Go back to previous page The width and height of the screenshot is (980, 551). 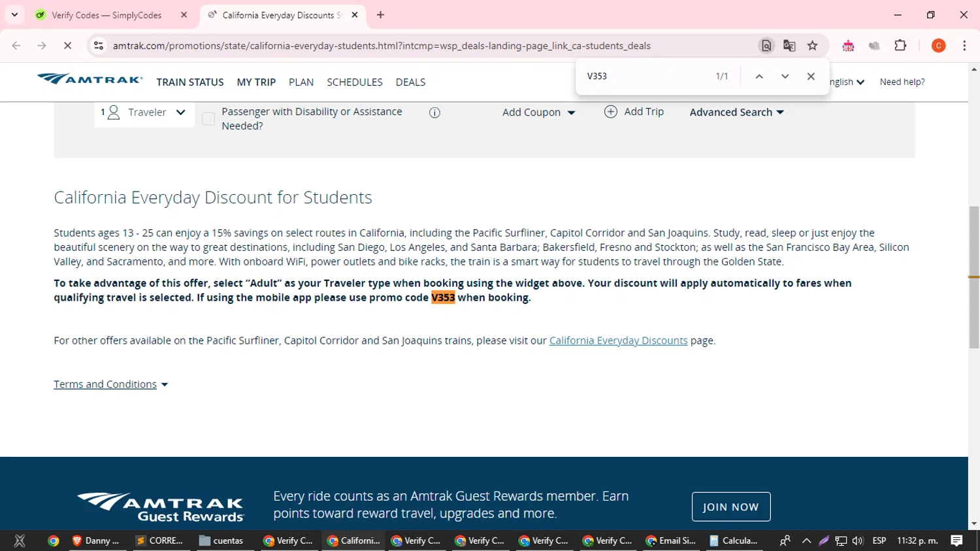(x=16, y=46)
